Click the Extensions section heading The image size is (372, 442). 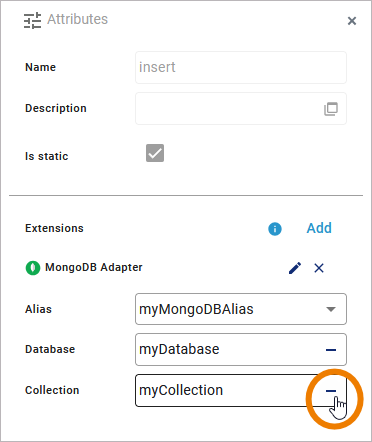point(54,228)
